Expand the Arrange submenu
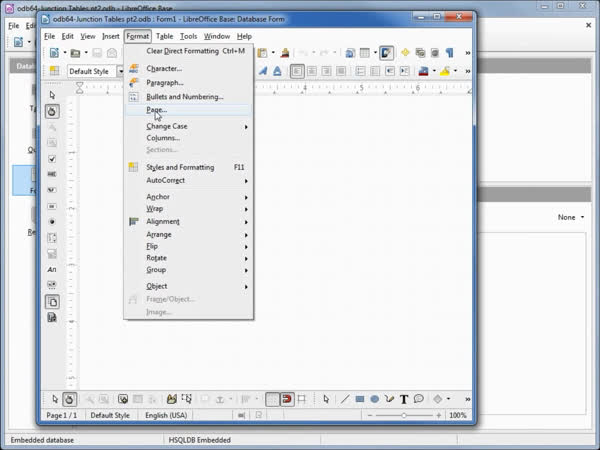 pyautogui.click(x=188, y=235)
